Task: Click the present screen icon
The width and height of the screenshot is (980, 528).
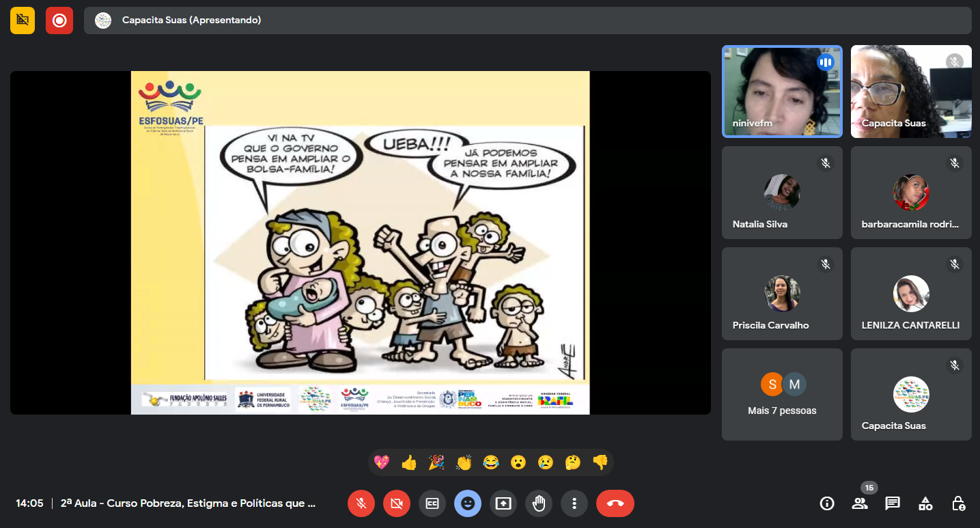Action: pos(503,504)
